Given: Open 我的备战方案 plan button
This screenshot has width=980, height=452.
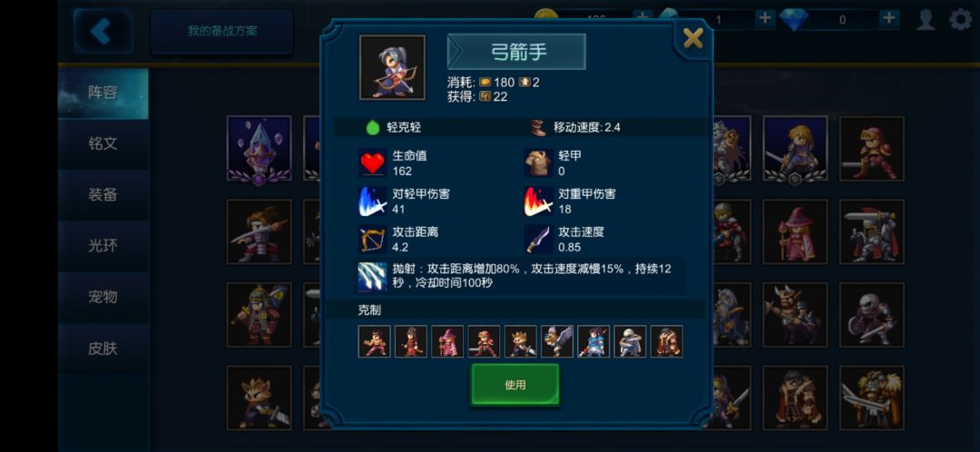Looking at the screenshot, I should click(222, 31).
